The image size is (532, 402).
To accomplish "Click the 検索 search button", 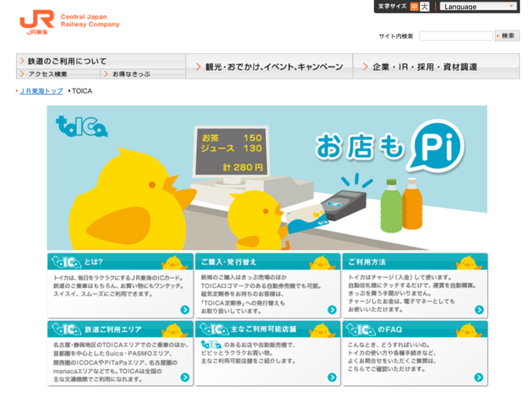I will coord(507,35).
